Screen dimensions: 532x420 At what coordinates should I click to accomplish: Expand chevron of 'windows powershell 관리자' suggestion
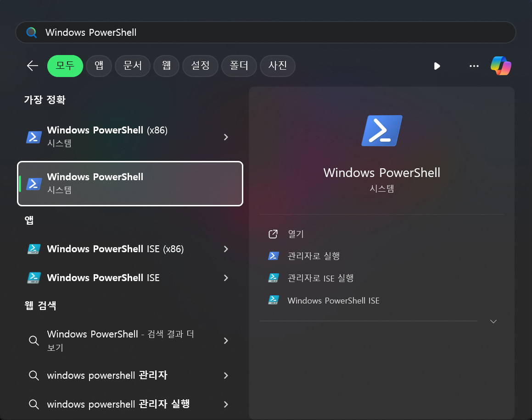tap(226, 376)
